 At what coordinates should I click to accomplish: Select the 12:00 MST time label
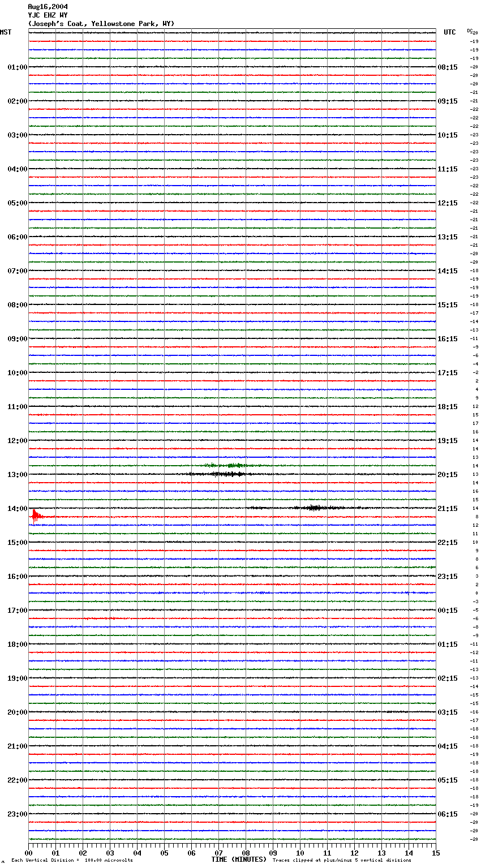click(17, 441)
